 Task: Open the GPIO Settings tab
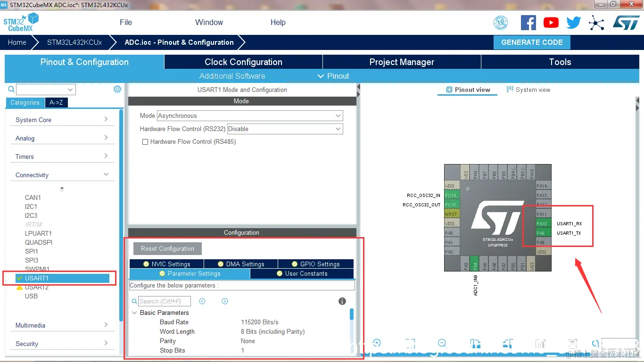coord(315,264)
